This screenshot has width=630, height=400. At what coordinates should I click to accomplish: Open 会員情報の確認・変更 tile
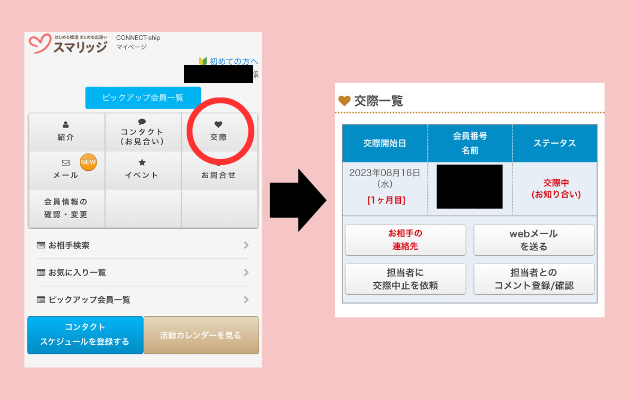[x=66, y=208]
